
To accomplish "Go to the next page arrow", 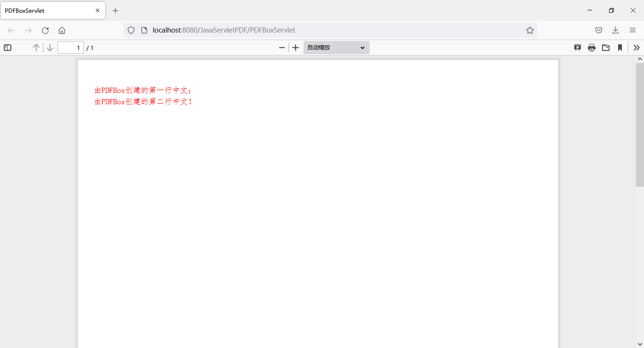I will point(50,47).
